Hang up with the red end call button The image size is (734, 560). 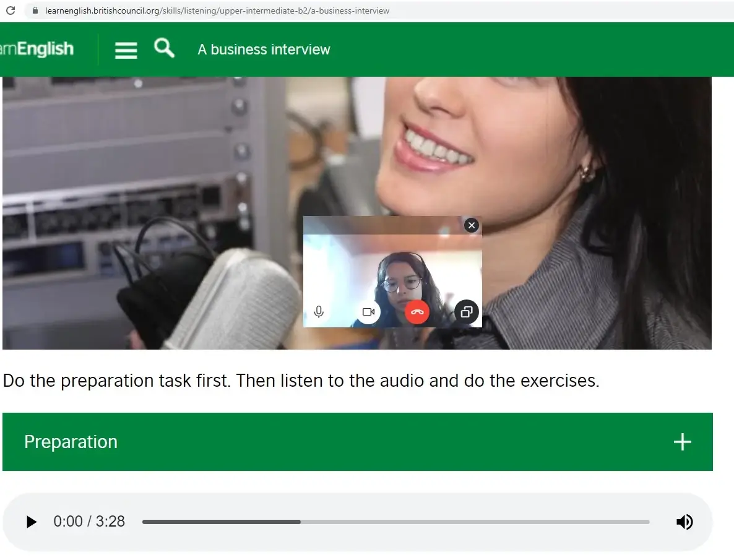(x=417, y=312)
